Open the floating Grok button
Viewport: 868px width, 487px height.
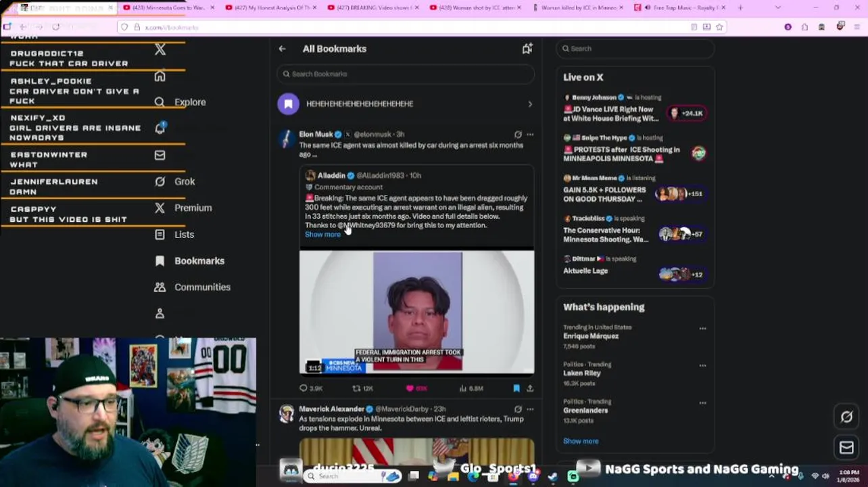tap(846, 417)
